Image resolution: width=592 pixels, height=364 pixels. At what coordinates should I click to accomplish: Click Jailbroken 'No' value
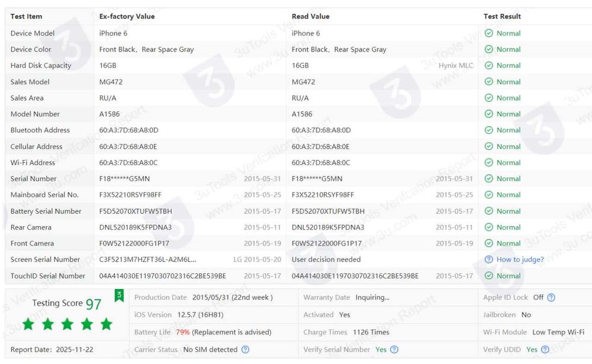click(526, 315)
